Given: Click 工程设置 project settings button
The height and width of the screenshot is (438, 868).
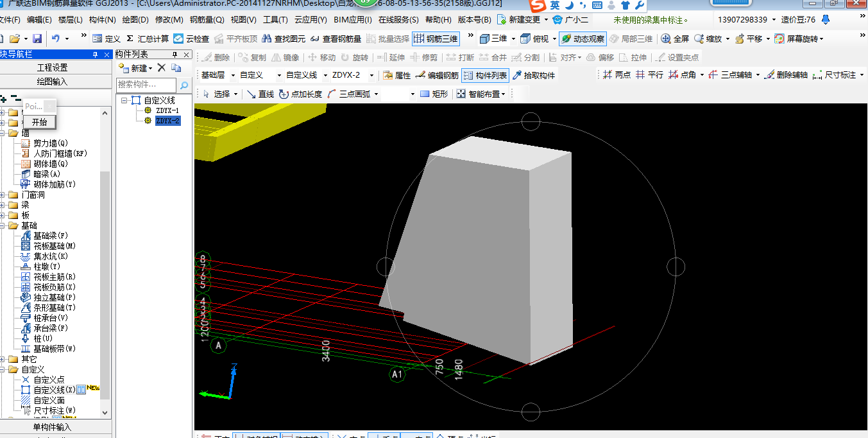Looking at the screenshot, I should click(x=52, y=67).
